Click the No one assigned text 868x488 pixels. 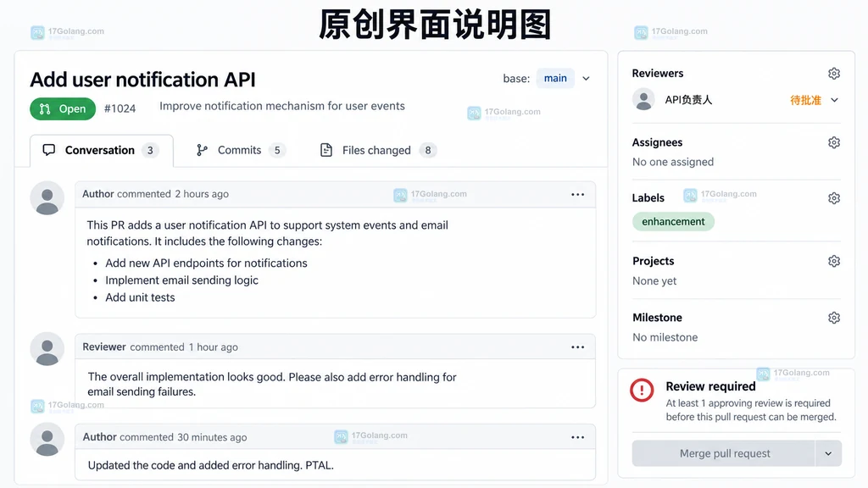click(x=672, y=162)
